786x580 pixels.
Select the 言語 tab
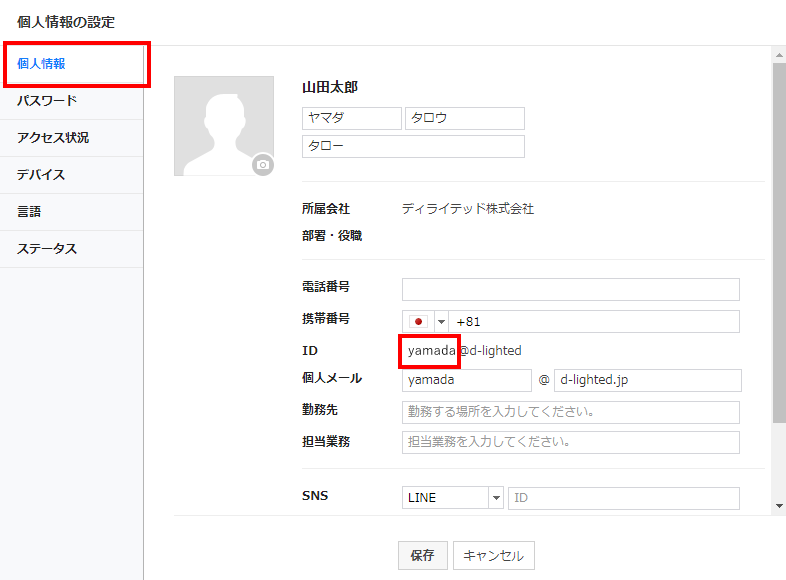click(x=72, y=212)
